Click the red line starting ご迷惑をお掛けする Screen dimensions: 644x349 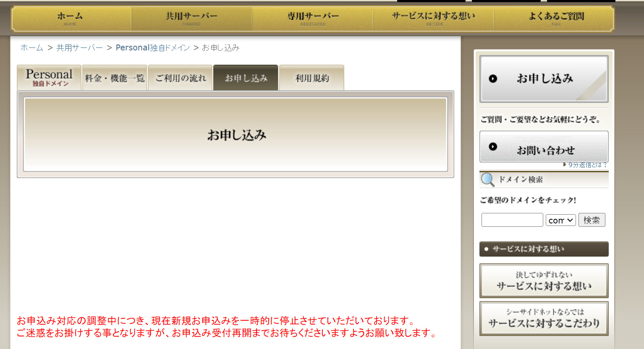[227, 333]
